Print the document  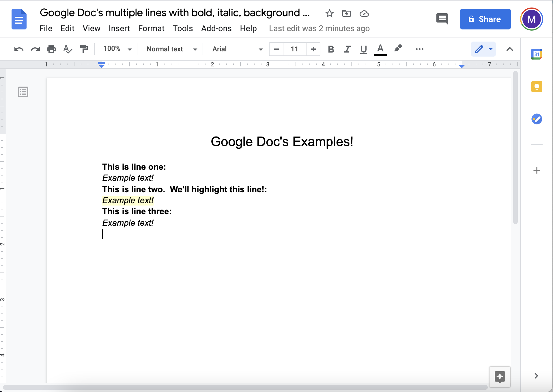tap(51, 49)
